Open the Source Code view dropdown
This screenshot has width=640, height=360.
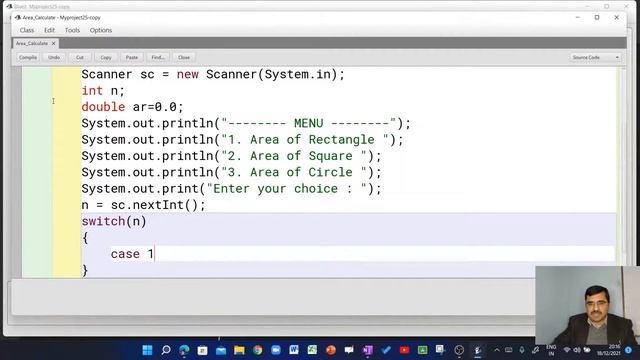coord(596,58)
